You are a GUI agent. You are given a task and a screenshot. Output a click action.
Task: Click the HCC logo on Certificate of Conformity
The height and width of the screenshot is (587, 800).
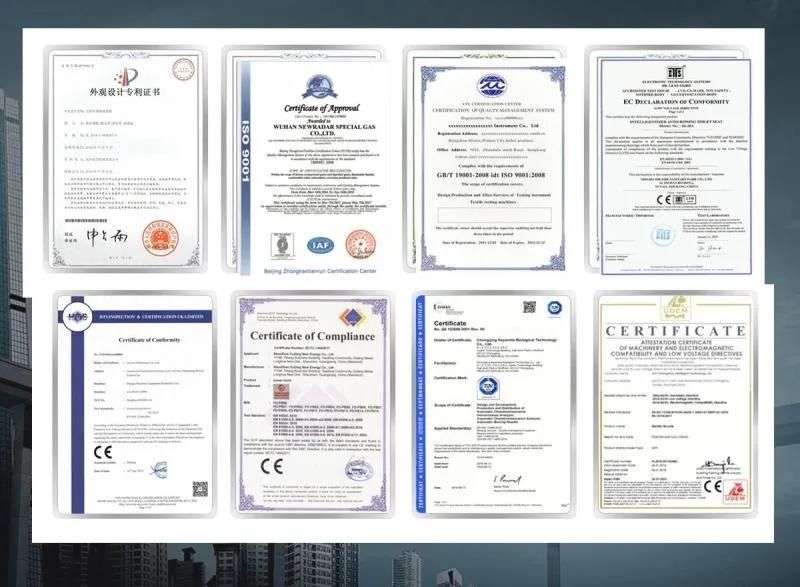coord(79,314)
